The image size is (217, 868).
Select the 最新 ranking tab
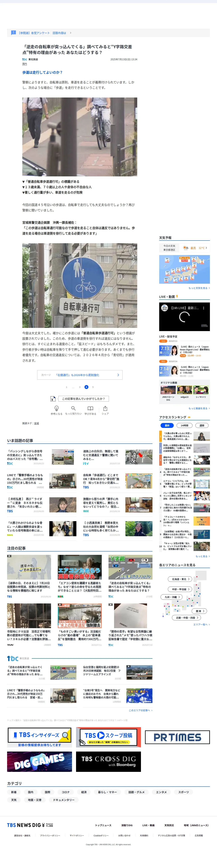167,425
